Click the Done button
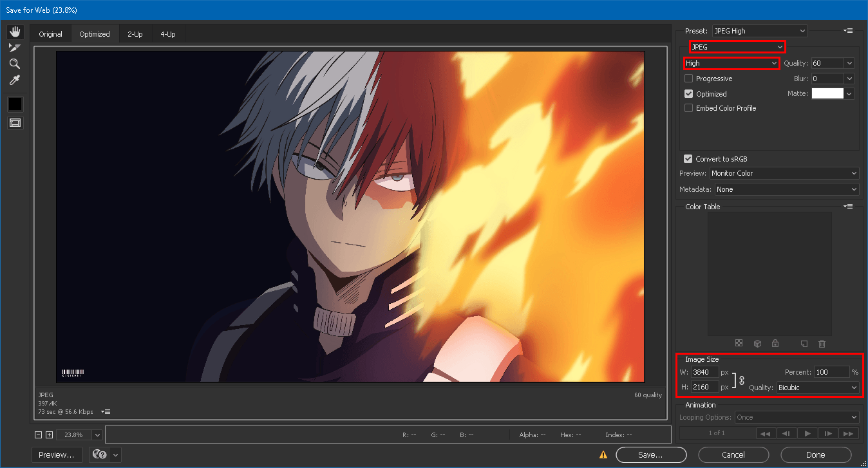 coord(816,454)
